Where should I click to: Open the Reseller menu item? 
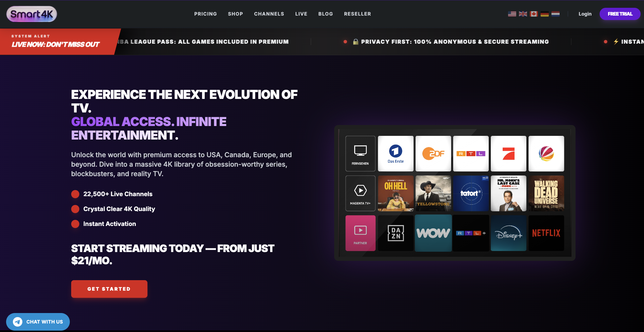[357, 14]
